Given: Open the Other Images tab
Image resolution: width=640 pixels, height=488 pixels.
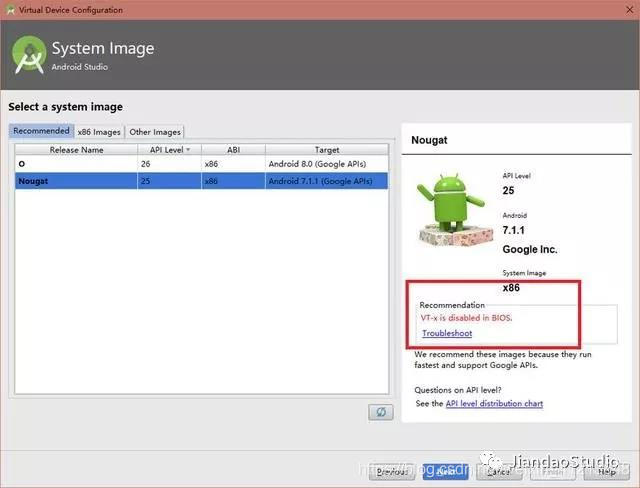Looking at the screenshot, I should [x=155, y=132].
